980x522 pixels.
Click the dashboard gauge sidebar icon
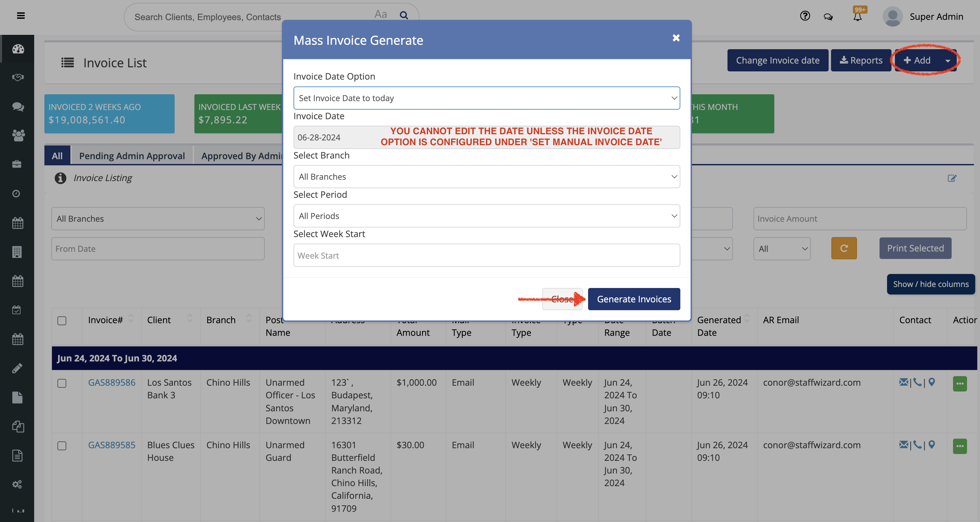click(18, 49)
